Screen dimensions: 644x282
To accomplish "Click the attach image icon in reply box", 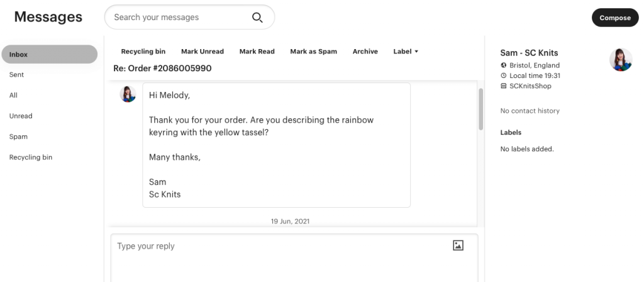I will point(458,245).
